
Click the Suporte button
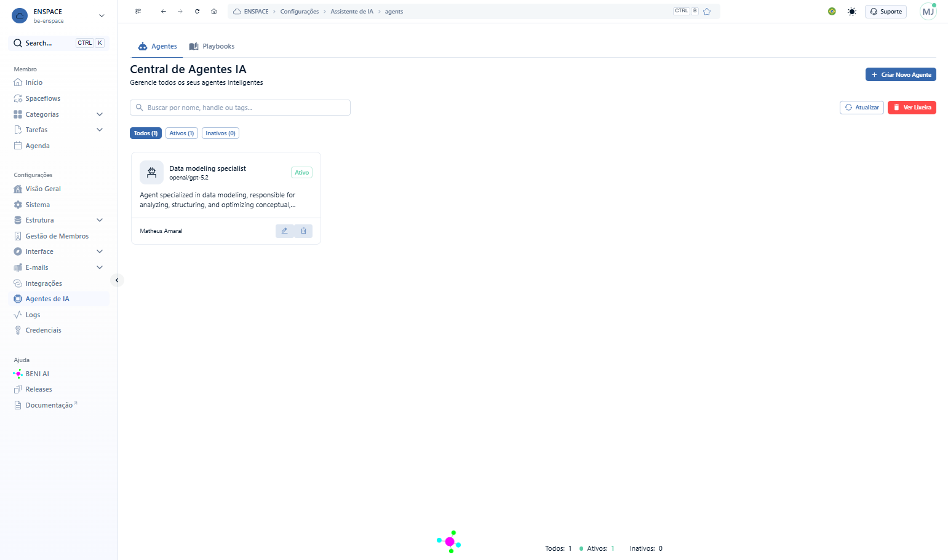886,12
